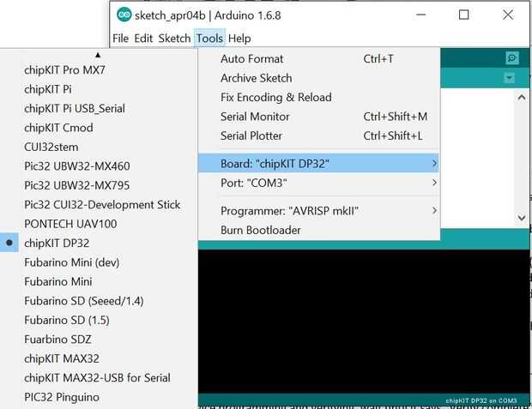This screenshot has width=532, height=409.
Task: Choose Fix Encoding & Reload
Action: pyautogui.click(x=319, y=98)
